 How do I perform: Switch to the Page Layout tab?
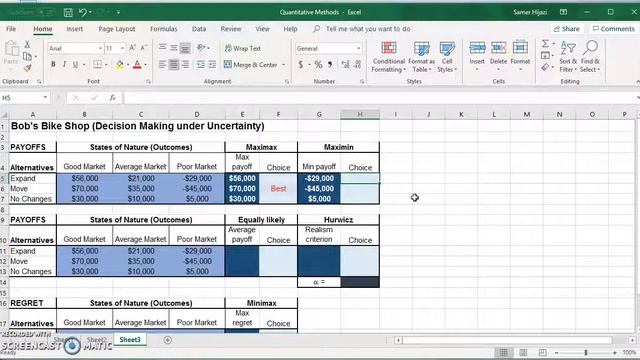[x=117, y=29]
